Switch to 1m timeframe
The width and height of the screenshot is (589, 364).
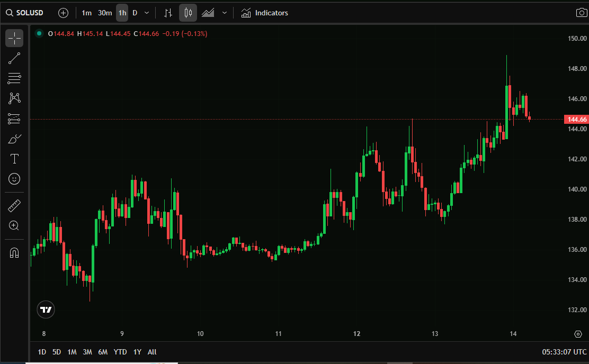click(87, 13)
